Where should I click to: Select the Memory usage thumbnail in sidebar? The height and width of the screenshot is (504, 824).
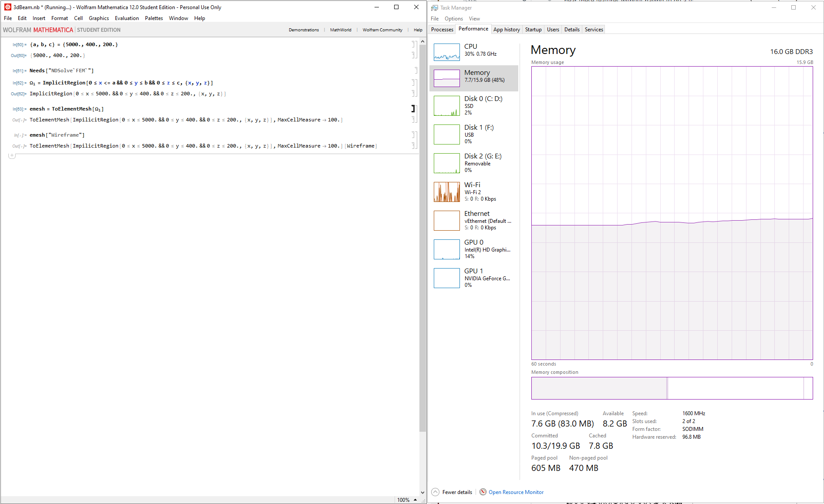(x=446, y=78)
